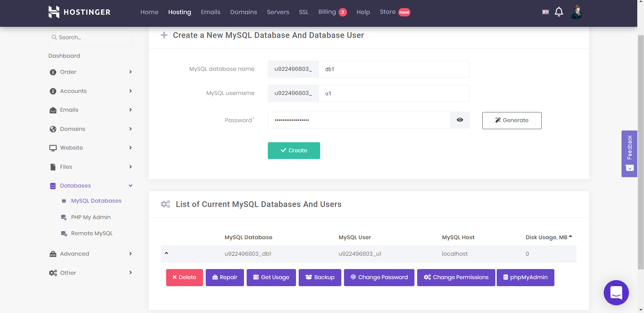Viewport: 644px width, 313px height.
Task: Delete the u922496803_db1 database
Action: point(185,277)
